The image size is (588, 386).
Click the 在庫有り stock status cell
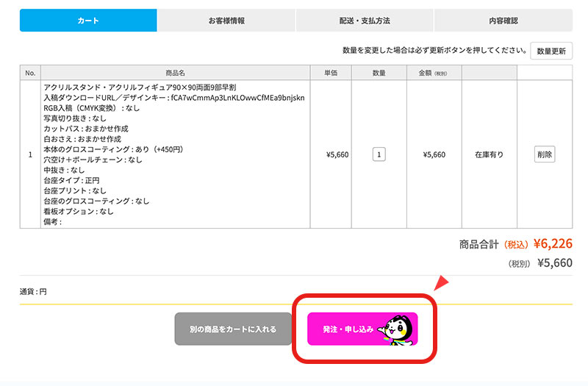pos(489,154)
